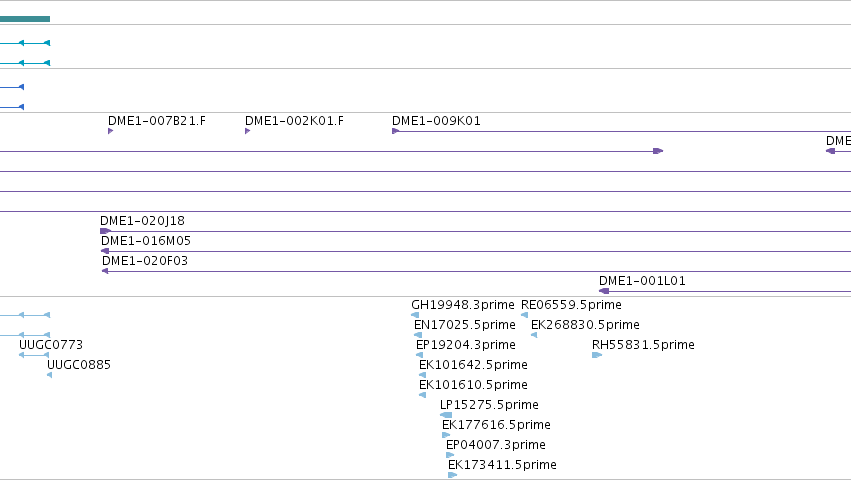851x480 pixels.
Task: Click the DME1-020J18 start arrowhead
Action: tap(105, 231)
